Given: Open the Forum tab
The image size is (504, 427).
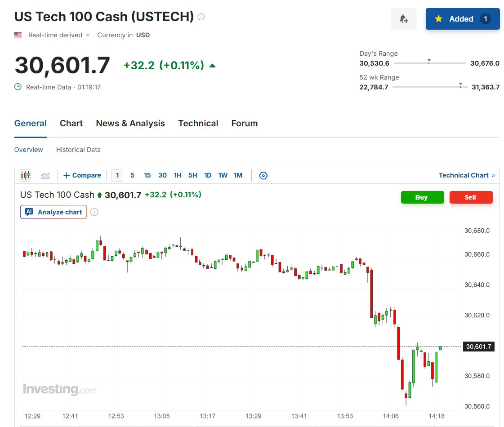Looking at the screenshot, I should point(244,123).
